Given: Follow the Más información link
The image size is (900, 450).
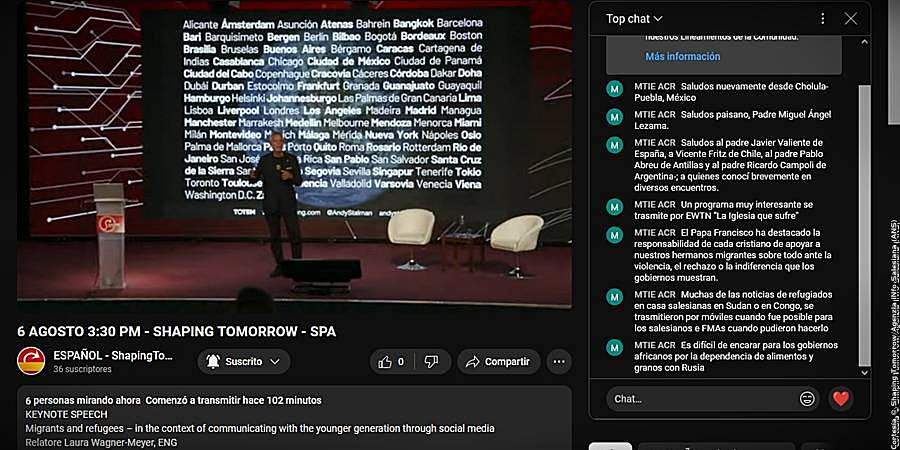Looking at the screenshot, I should point(682,56).
